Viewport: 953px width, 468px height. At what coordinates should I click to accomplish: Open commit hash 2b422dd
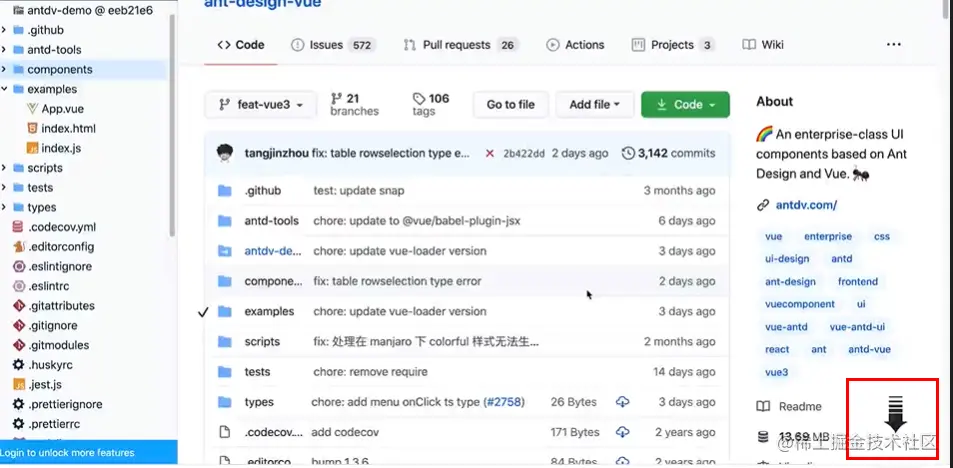(x=524, y=154)
